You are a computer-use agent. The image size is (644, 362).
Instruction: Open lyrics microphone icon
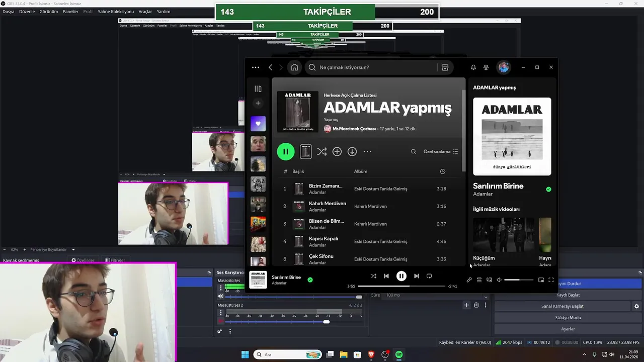(x=469, y=280)
